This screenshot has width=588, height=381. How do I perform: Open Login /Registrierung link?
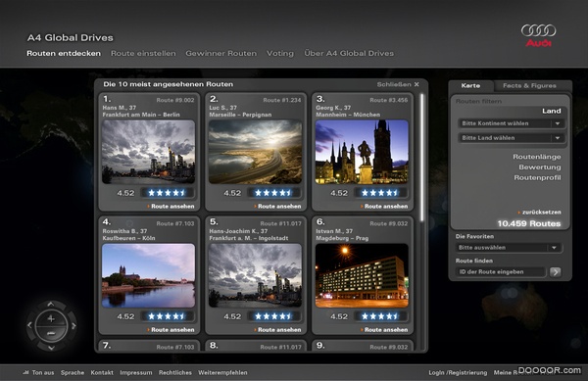click(458, 373)
